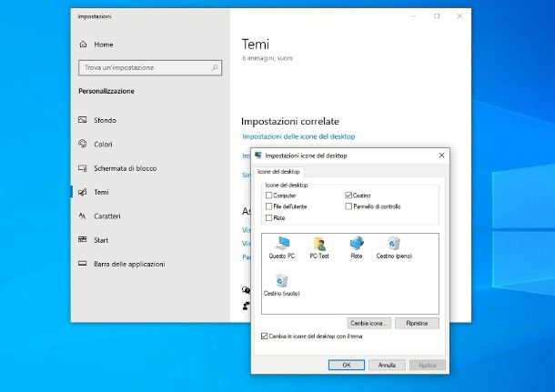Click the Schermata di blocco icon
The width and height of the screenshot is (555, 392).
(x=83, y=168)
